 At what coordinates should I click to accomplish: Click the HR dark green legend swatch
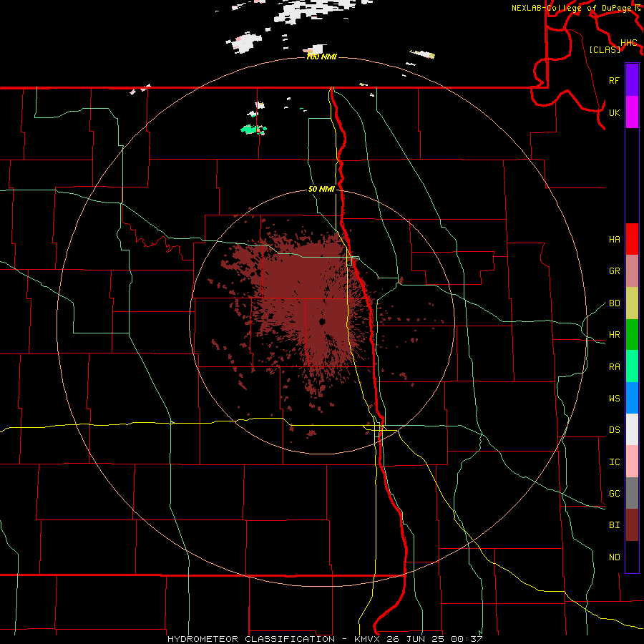point(632,335)
